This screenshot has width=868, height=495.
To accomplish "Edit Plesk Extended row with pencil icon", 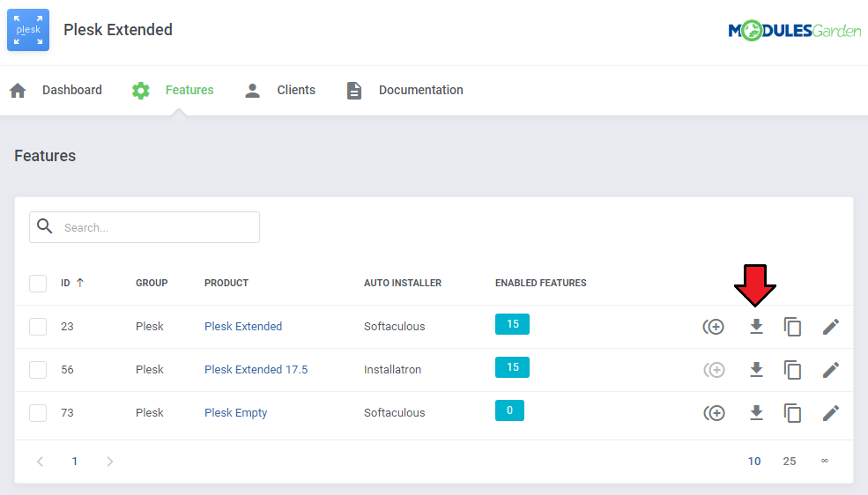I will point(831,326).
